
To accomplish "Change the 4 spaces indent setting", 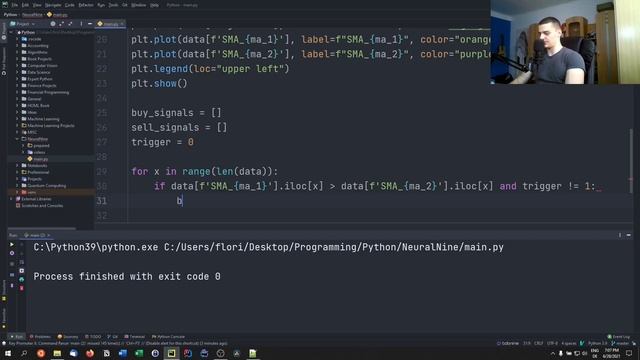I will 569,344.
